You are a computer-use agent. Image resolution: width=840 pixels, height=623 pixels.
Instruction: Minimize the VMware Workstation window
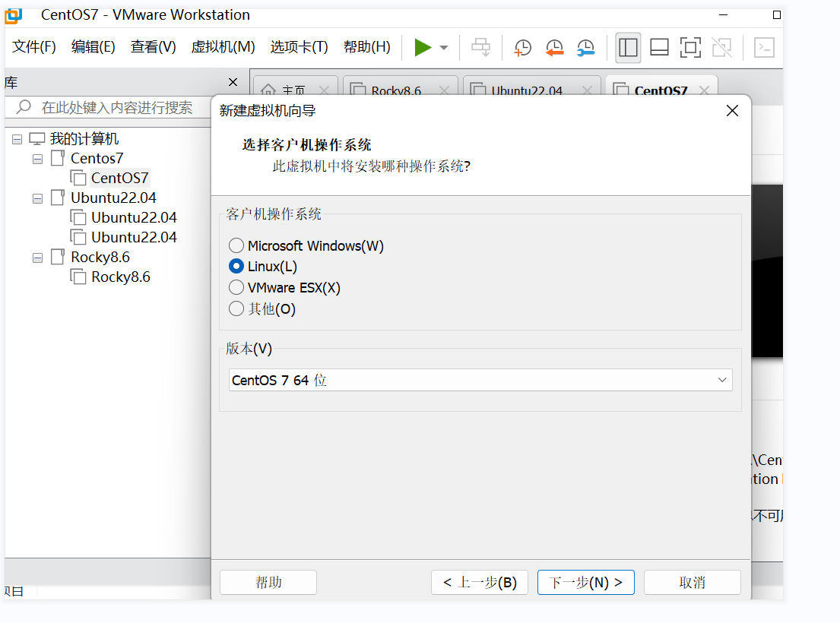pos(723,15)
